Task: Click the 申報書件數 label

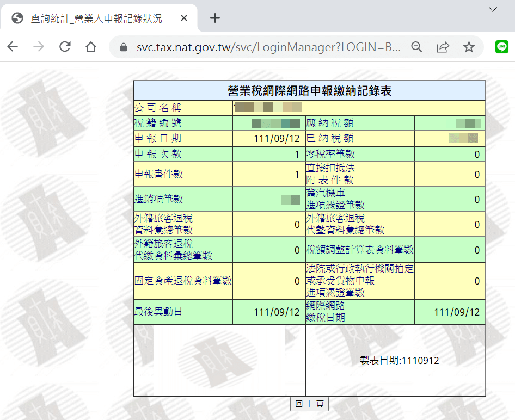Action: tap(158, 174)
